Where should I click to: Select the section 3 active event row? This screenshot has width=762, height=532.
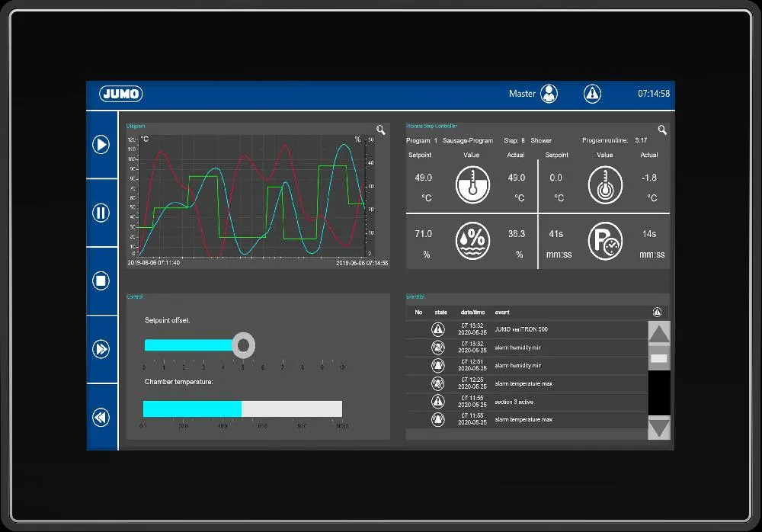(x=526, y=402)
